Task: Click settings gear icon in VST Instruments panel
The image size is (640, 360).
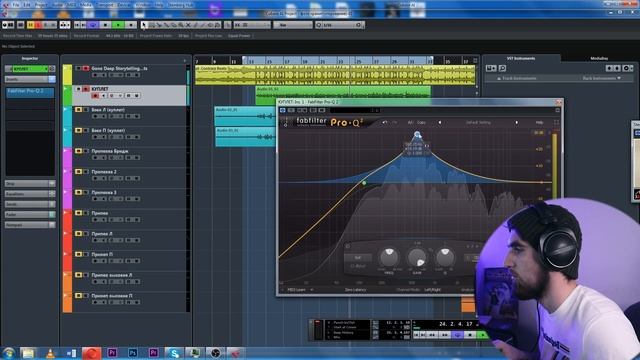Action: (x=626, y=68)
